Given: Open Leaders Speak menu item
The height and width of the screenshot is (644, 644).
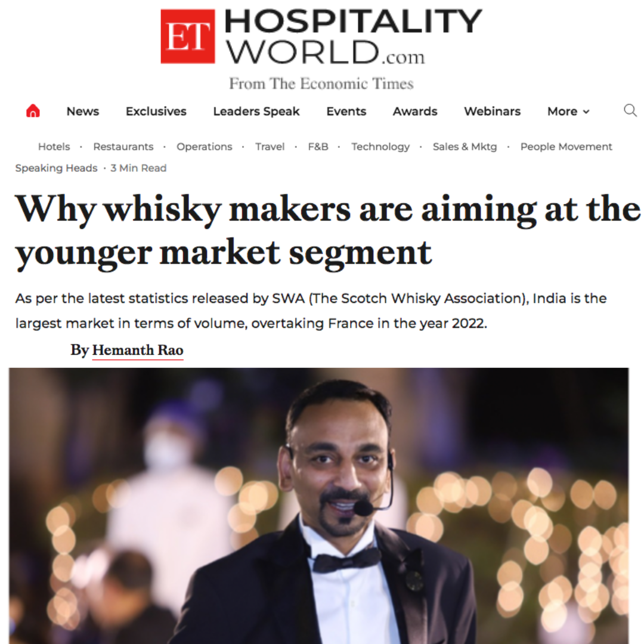Looking at the screenshot, I should [256, 112].
